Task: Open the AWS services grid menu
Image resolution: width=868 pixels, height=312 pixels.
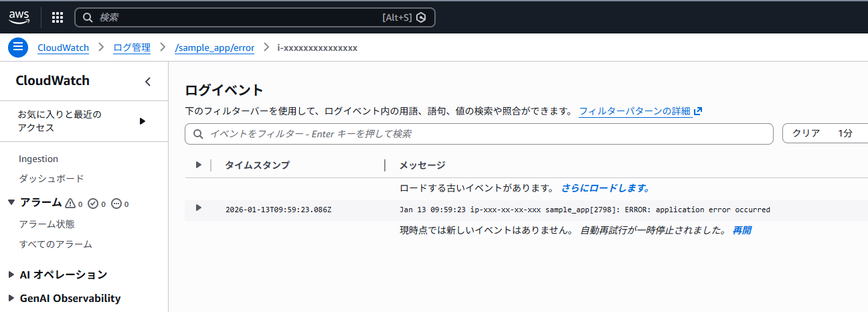Action: point(58,17)
